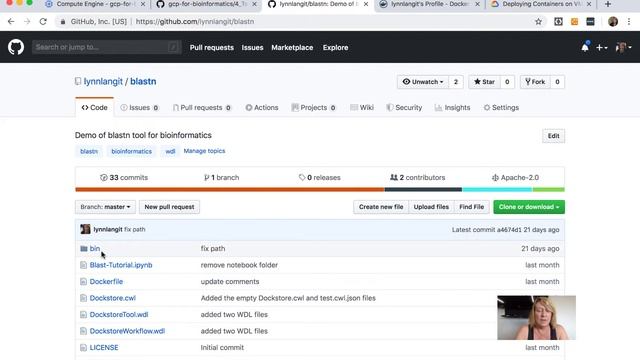
Task: Open a new browser tab
Action: pyautogui.click(x=608, y=4)
